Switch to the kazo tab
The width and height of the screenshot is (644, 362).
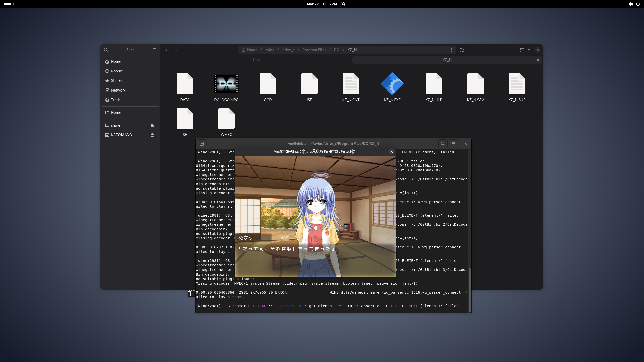[256, 60]
